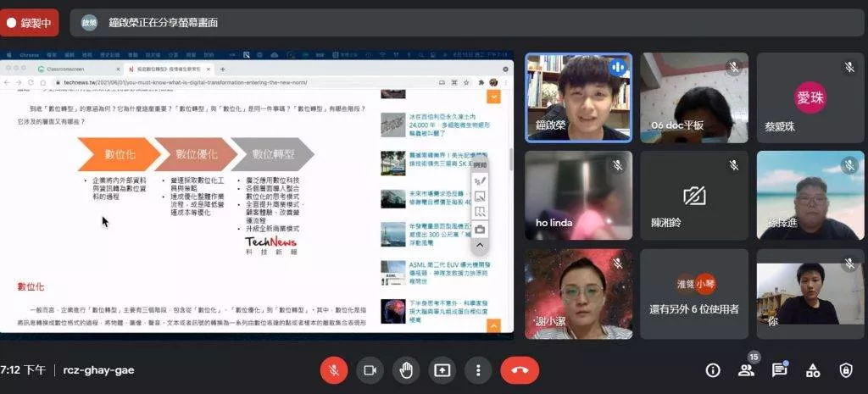Toggle camera in call controls
This screenshot has width=868, height=394.
tap(370, 370)
